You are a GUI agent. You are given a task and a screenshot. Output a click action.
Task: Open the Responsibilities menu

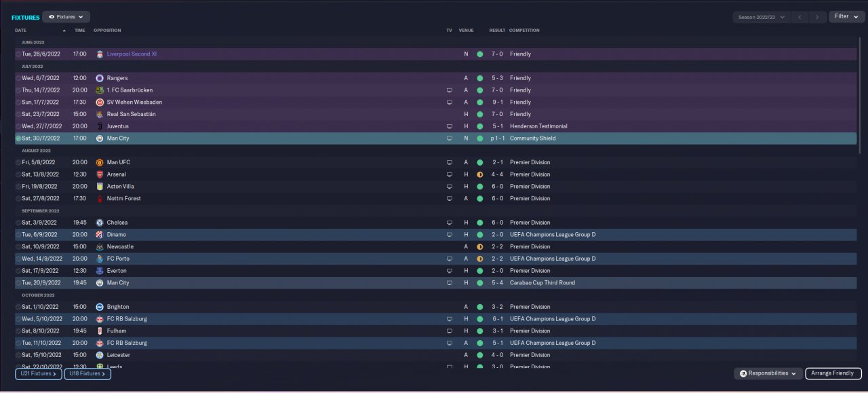click(x=768, y=373)
